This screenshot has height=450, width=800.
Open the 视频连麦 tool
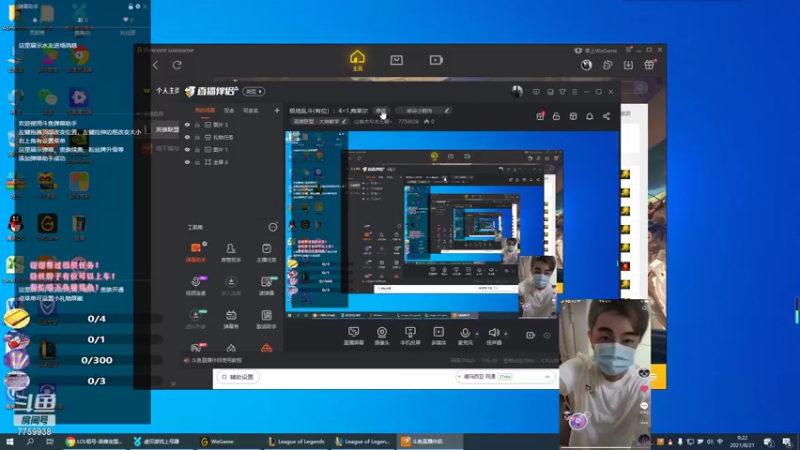(x=196, y=286)
